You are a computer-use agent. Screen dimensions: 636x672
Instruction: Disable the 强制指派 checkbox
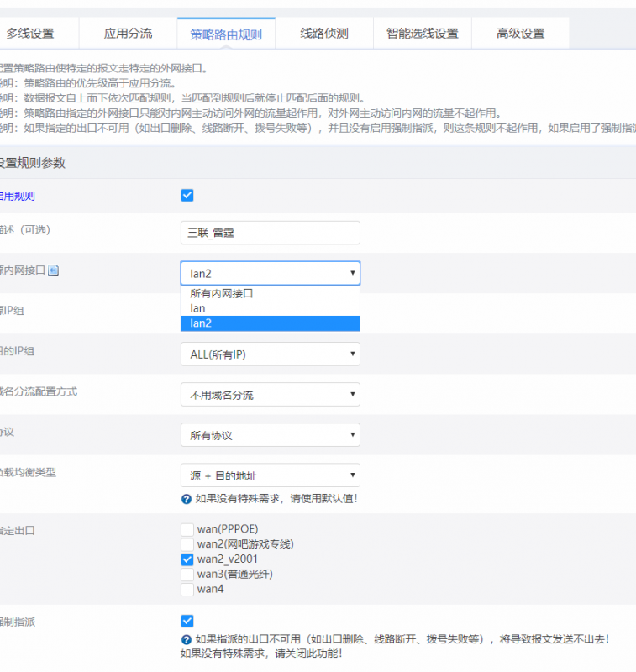[x=187, y=621]
